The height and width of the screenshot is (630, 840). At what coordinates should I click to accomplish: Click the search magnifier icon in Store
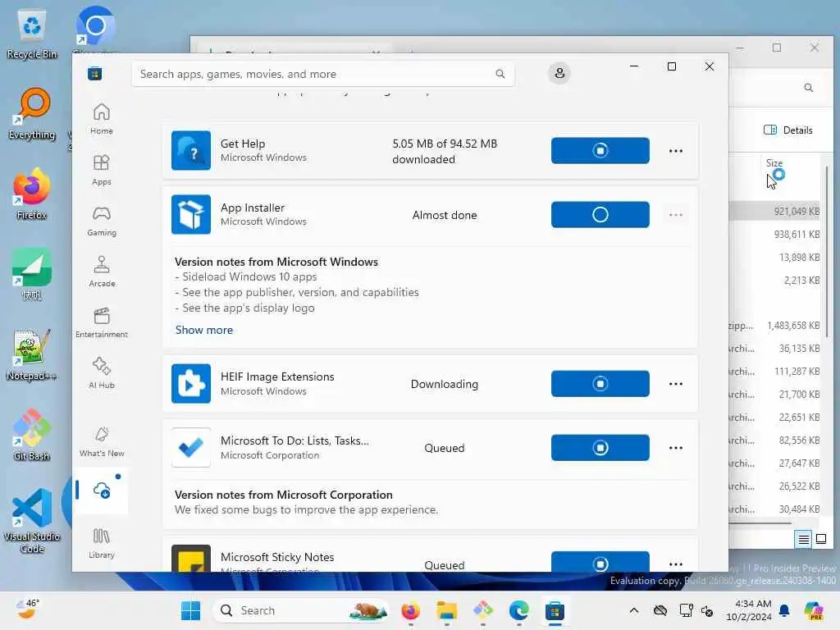click(x=500, y=74)
